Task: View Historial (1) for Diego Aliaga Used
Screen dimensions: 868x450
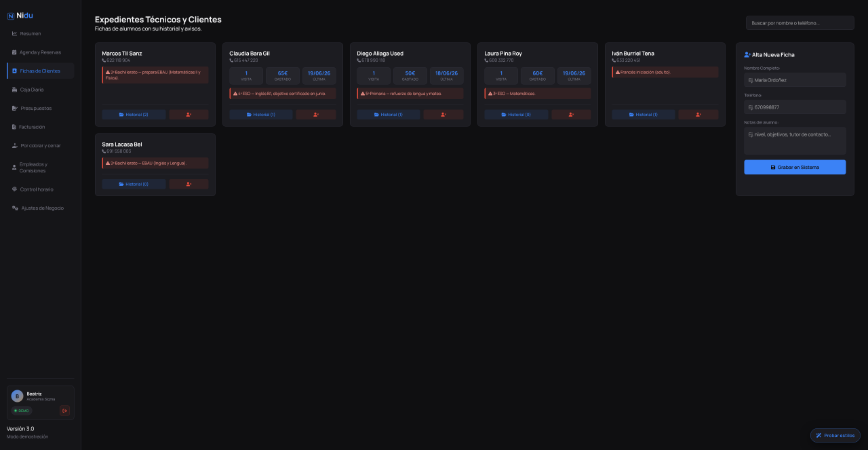Action: coord(389,115)
